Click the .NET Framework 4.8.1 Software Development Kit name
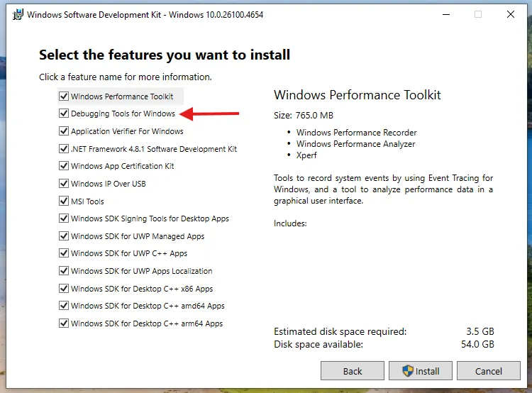Viewport: 532px width, 393px height. [x=154, y=149]
